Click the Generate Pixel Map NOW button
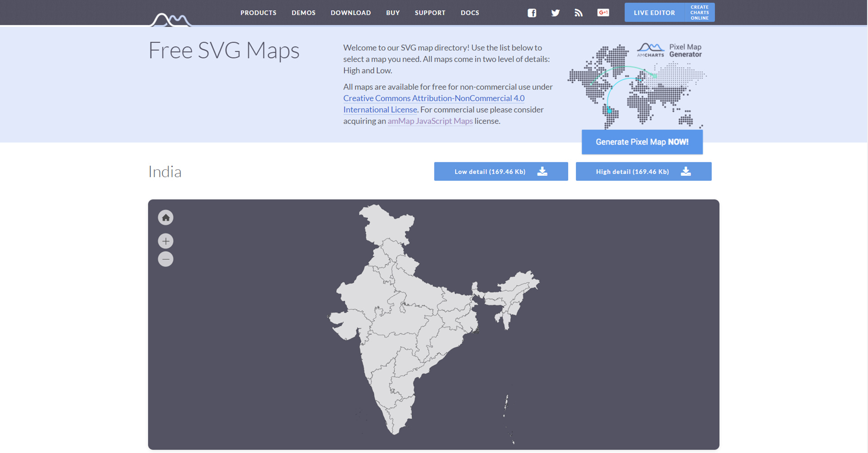The image size is (868, 453). coord(642,142)
